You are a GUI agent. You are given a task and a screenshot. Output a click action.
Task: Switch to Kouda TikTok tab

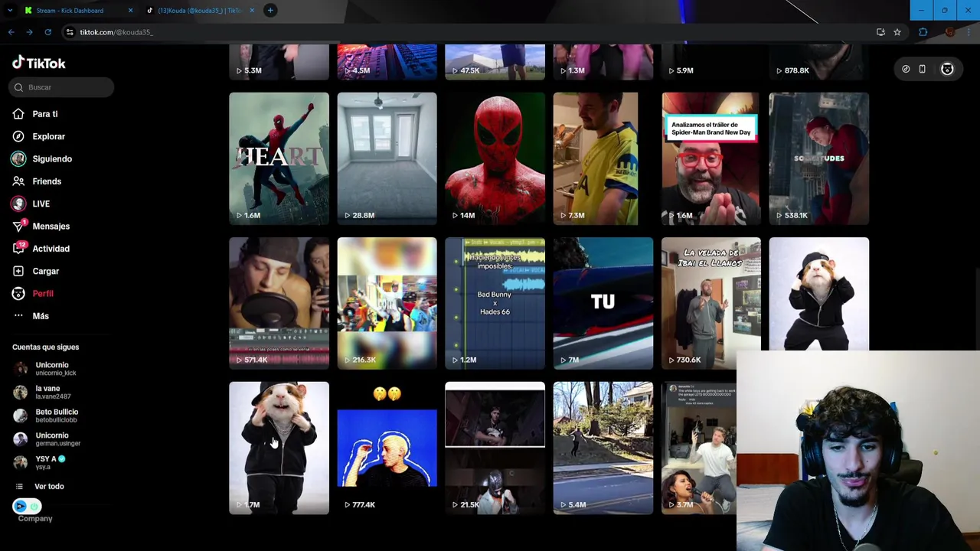click(201, 10)
